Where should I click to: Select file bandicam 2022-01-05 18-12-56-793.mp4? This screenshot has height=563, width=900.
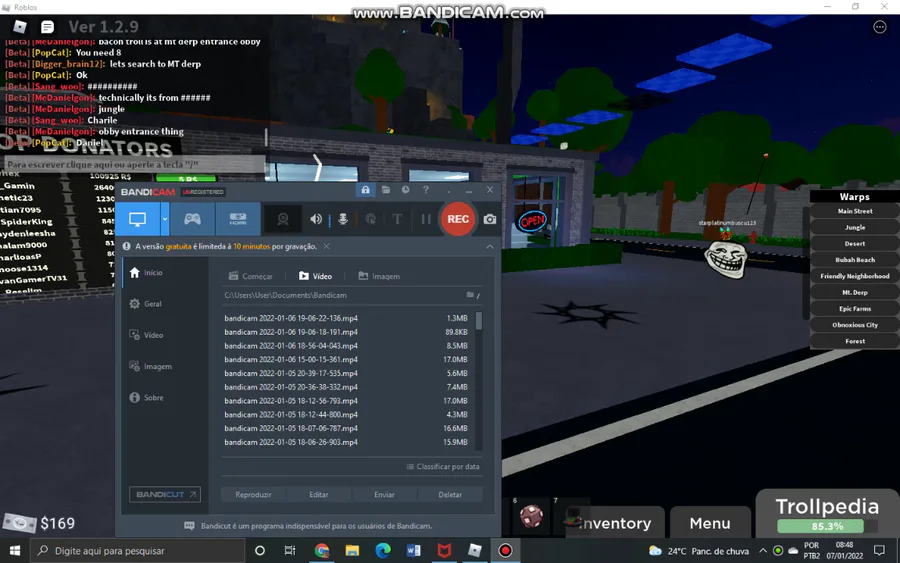click(x=348, y=401)
